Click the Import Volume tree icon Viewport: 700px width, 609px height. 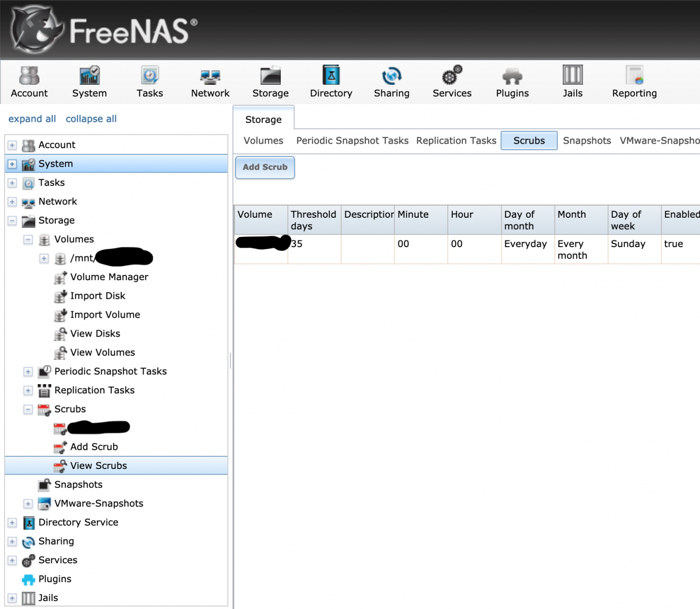coord(60,315)
